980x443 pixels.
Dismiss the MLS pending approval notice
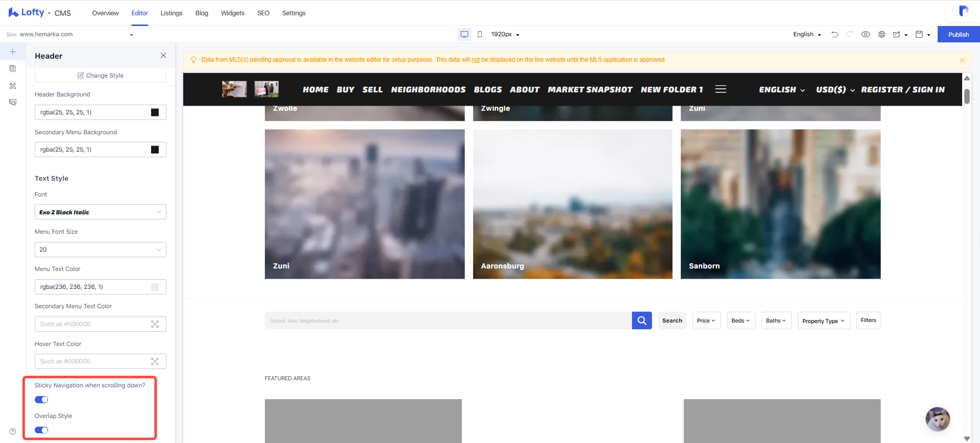click(962, 60)
